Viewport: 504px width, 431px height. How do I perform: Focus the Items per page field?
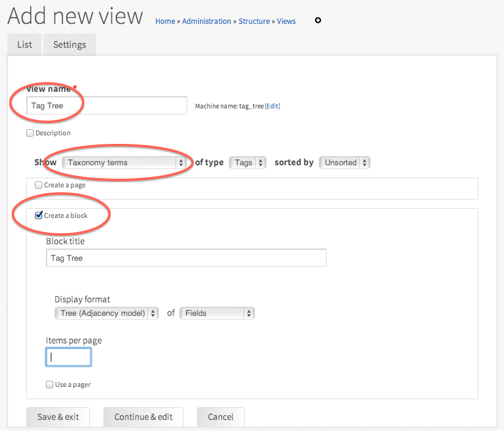tap(69, 357)
